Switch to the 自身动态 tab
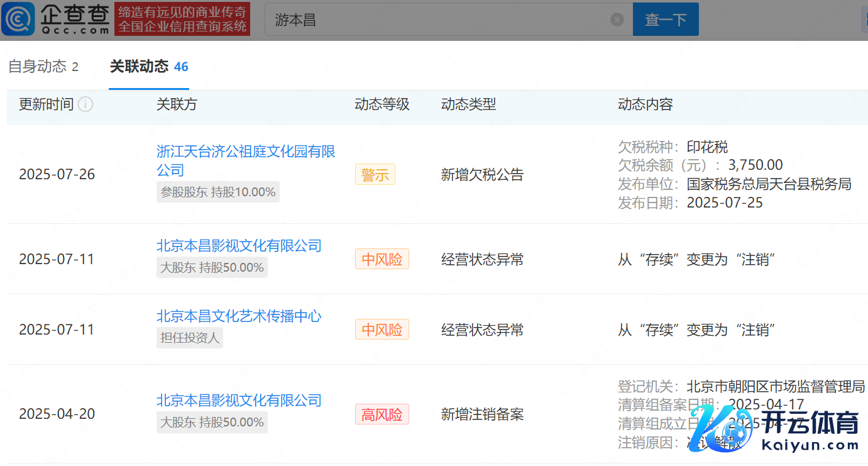 coord(43,67)
